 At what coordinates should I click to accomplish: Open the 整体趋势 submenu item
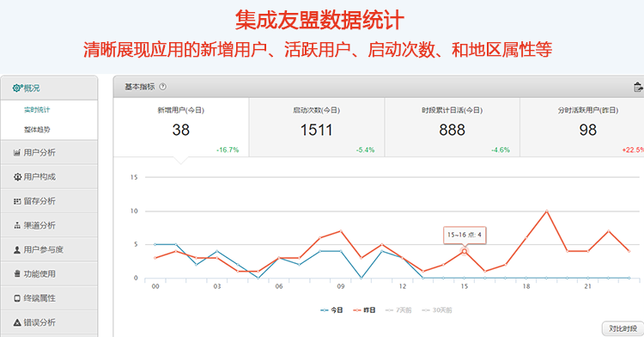pos(37,130)
